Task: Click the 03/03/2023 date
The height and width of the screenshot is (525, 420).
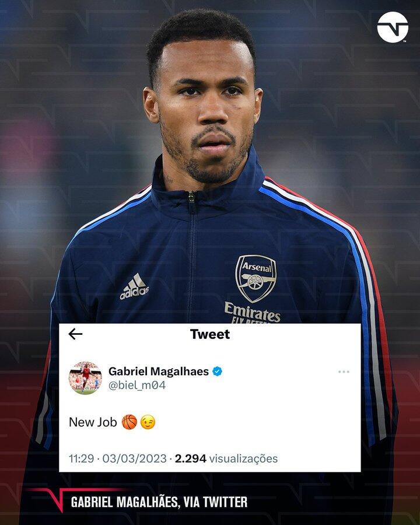Action: point(134,459)
